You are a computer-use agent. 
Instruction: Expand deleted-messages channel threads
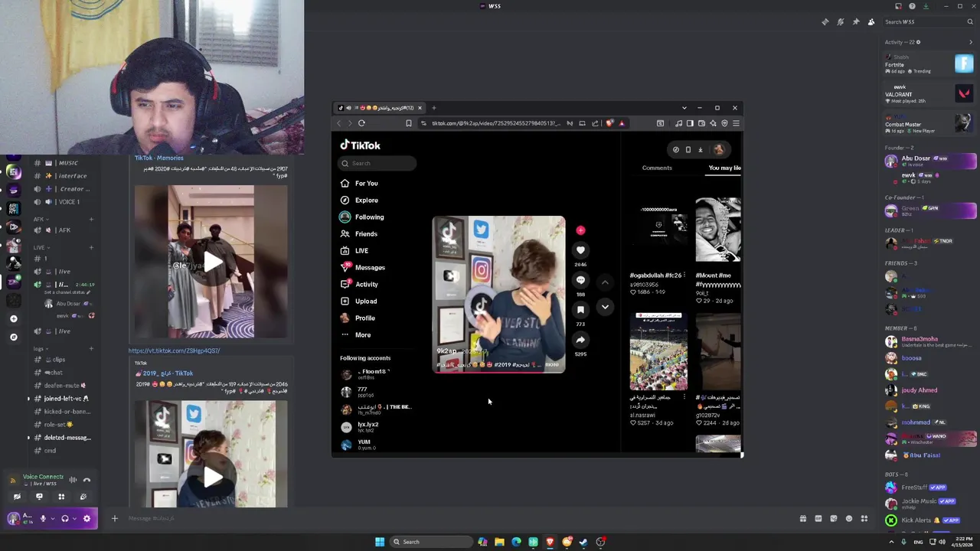point(28,438)
